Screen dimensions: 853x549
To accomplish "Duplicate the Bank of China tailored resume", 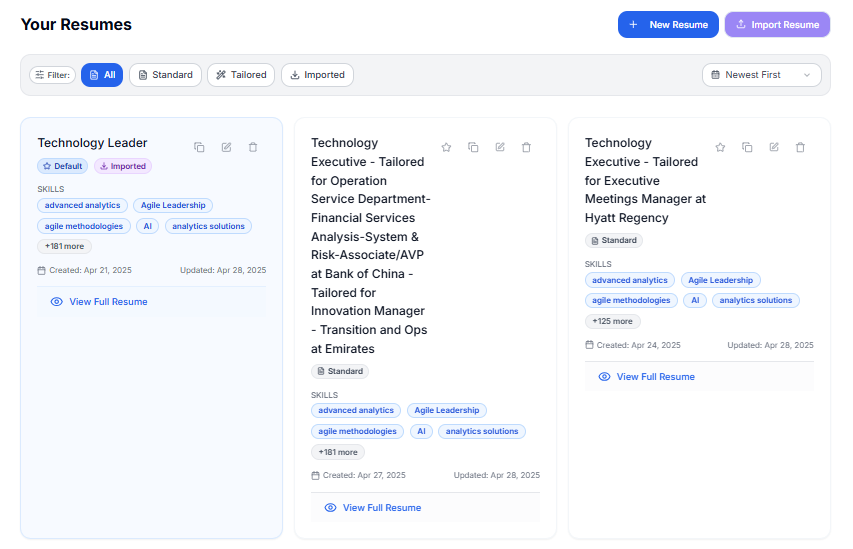I will coord(473,147).
